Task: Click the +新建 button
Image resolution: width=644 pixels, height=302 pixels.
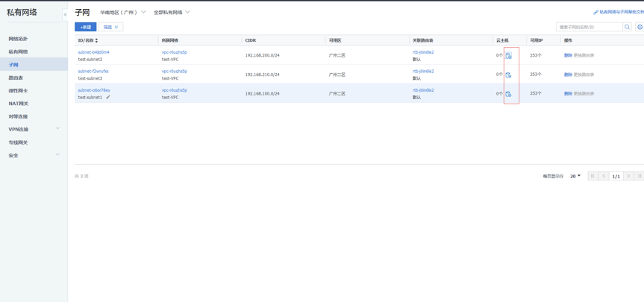Action: 86,27
